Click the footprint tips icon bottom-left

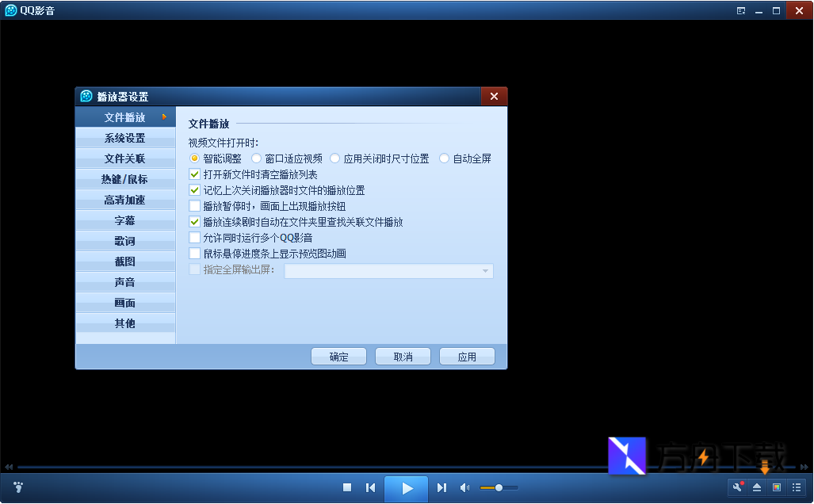[17, 487]
